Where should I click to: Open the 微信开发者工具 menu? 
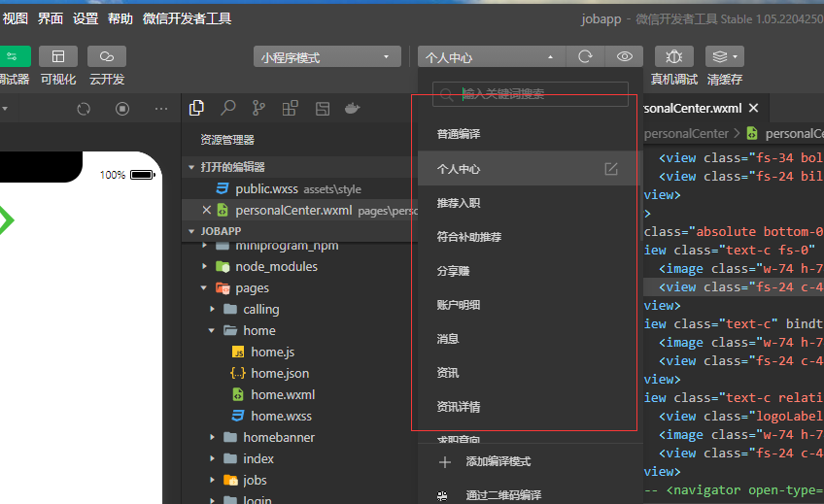tap(188, 18)
